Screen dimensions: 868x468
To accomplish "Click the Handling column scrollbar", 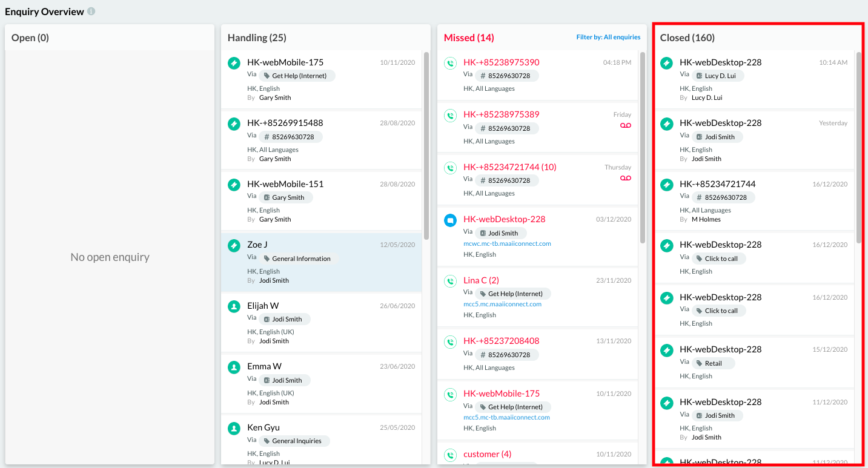I will pyautogui.click(x=426, y=146).
